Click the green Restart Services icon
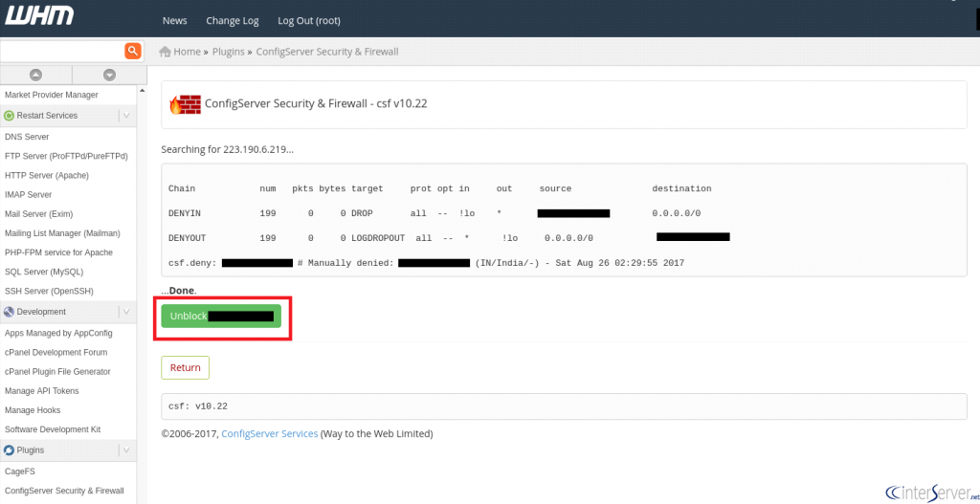980x504 pixels. click(x=10, y=116)
